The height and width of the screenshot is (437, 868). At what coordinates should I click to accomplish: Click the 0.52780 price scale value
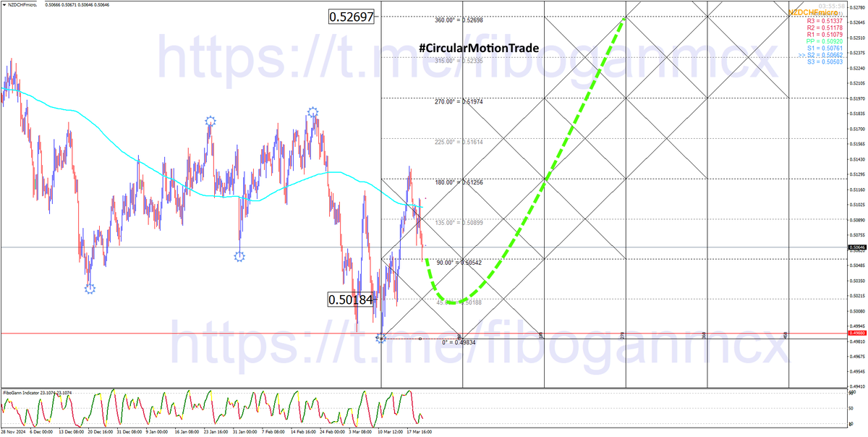click(x=856, y=7)
